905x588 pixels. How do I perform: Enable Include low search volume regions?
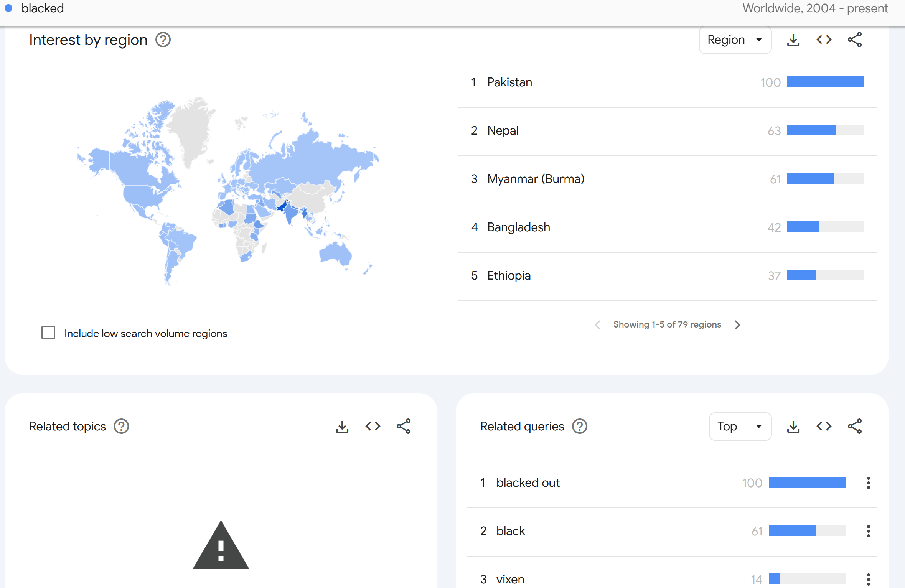click(48, 333)
